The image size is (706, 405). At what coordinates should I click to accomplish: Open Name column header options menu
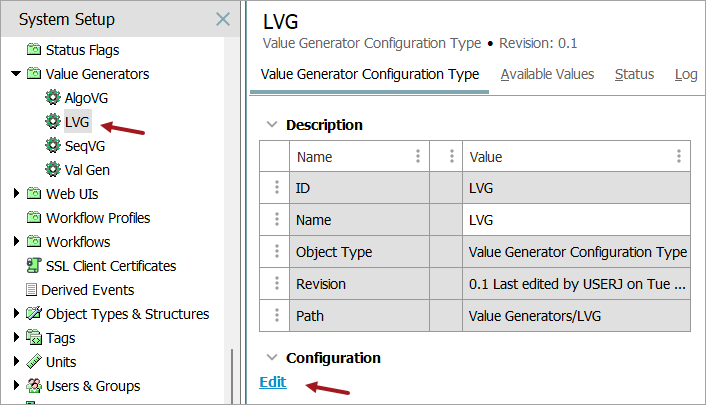418,156
